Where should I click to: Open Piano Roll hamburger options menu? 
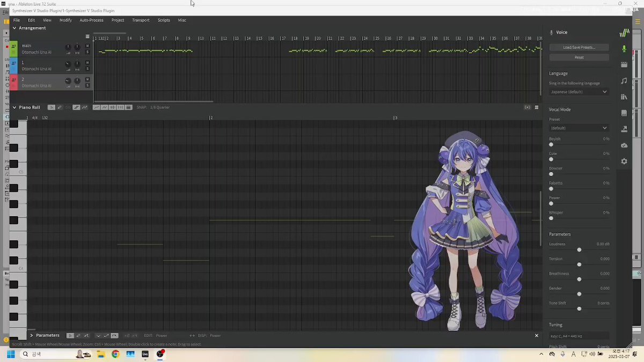coord(536,107)
